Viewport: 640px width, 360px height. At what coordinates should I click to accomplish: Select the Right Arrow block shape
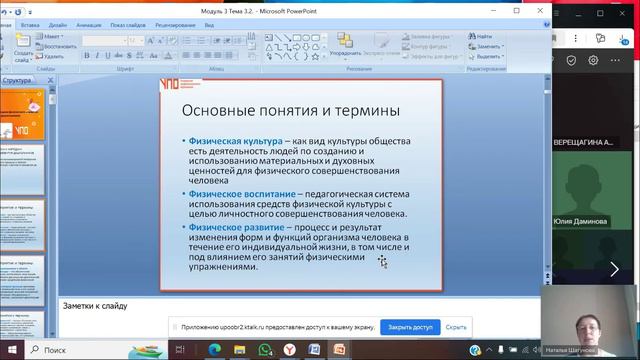[297, 47]
